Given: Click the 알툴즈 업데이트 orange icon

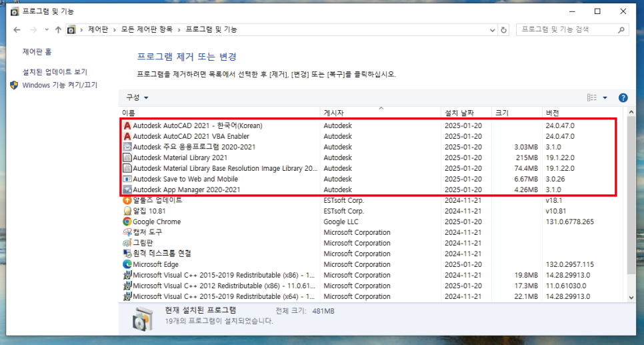Looking at the screenshot, I should pyautogui.click(x=127, y=200).
